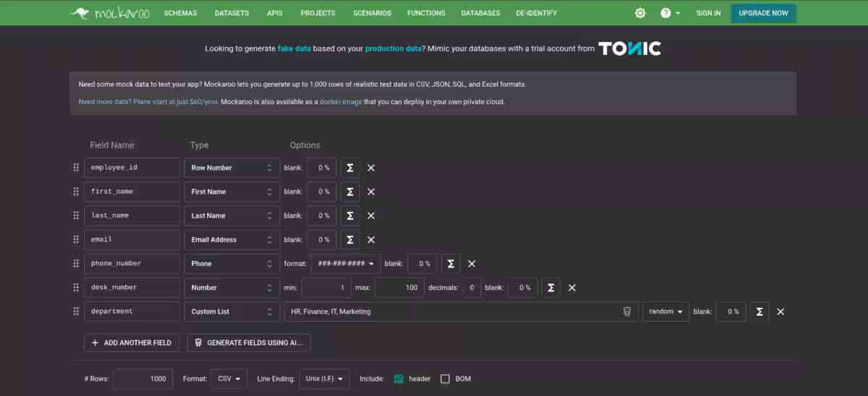The width and height of the screenshot is (868, 396).
Task: Open the SCHEMAS menu
Action: pyautogui.click(x=180, y=13)
